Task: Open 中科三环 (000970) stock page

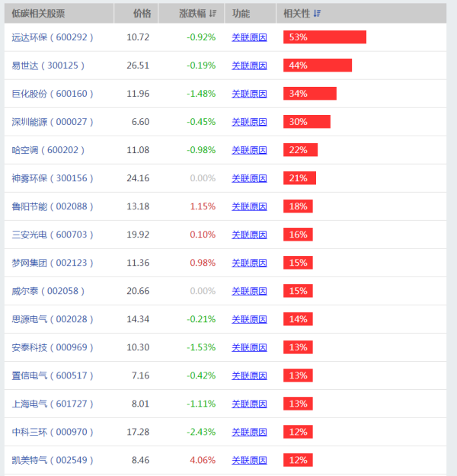Action: tap(53, 433)
